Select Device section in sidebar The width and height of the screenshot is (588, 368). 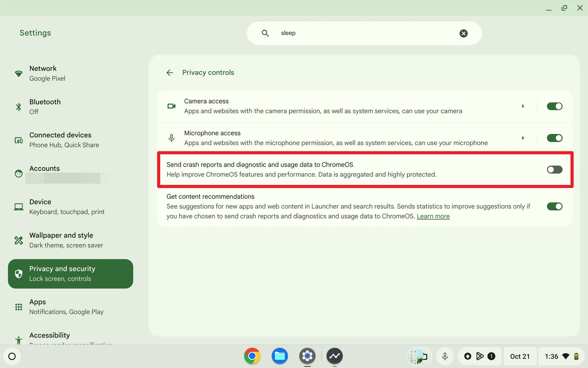tap(71, 207)
